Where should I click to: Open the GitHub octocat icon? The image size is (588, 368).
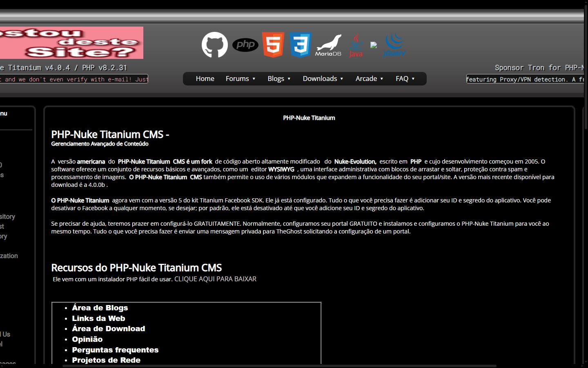point(215,45)
